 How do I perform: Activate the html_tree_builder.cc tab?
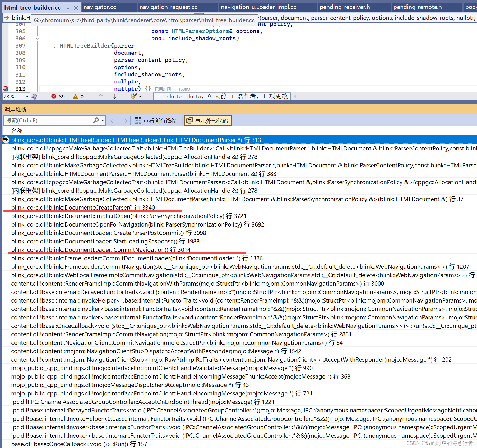point(33,8)
